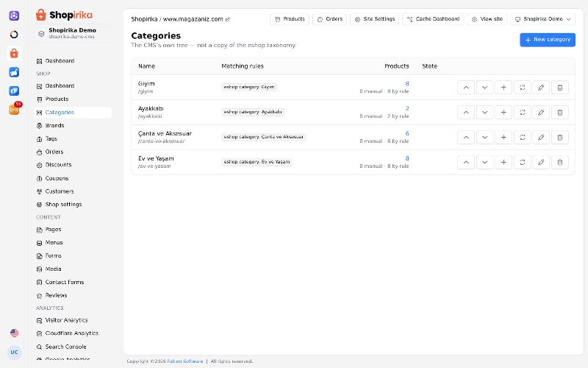Refresh rules for Çanta ve Aksesuar row
The width and height of the screenshot is (588, 368).
(x=522, y=138)
